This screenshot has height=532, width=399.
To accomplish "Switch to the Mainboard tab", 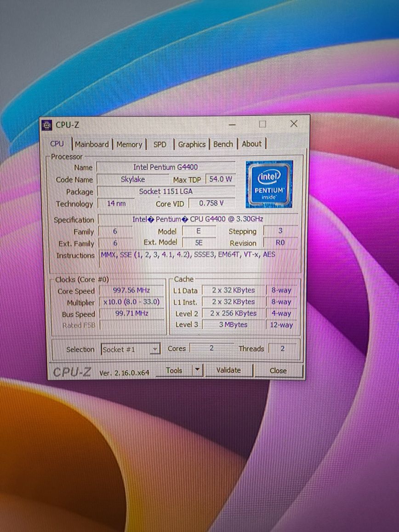I will [92, 144].
